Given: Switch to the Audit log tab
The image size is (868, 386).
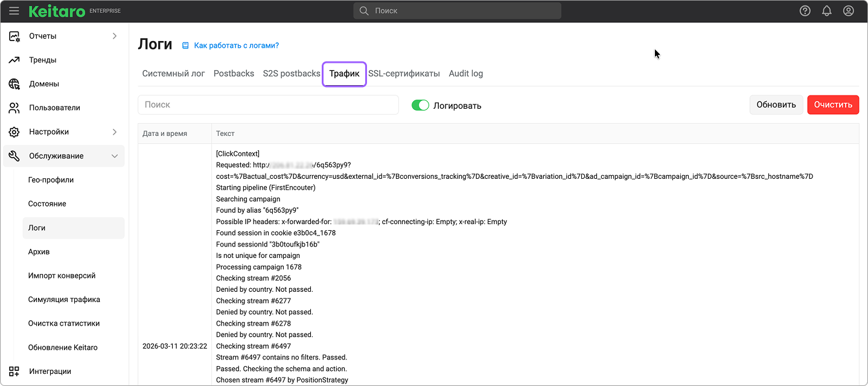Looking at the screenshot, I should coord(465,74).
